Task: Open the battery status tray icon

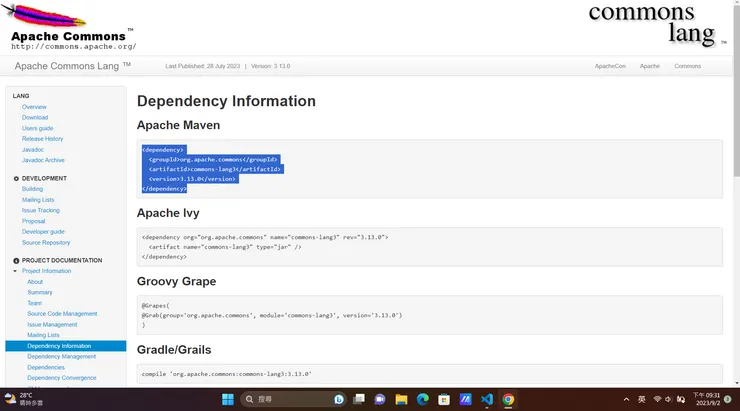Action: coord(681,400)
